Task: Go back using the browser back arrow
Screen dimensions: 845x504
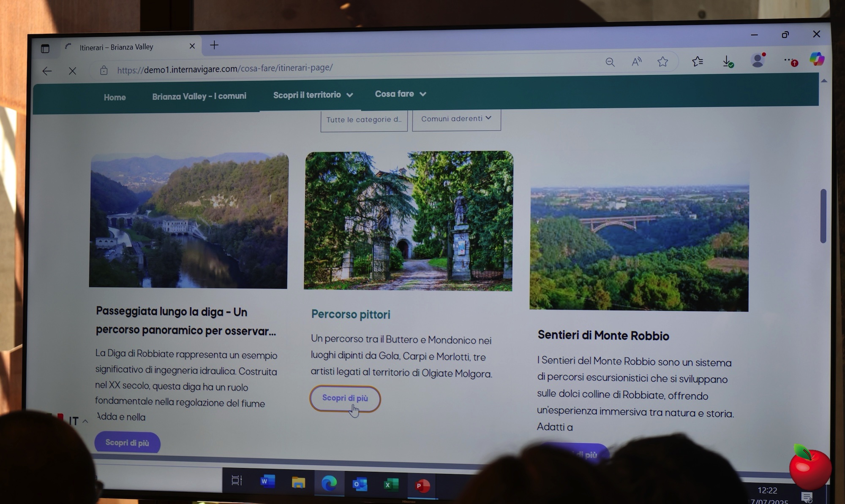Action: click(47, 71)
